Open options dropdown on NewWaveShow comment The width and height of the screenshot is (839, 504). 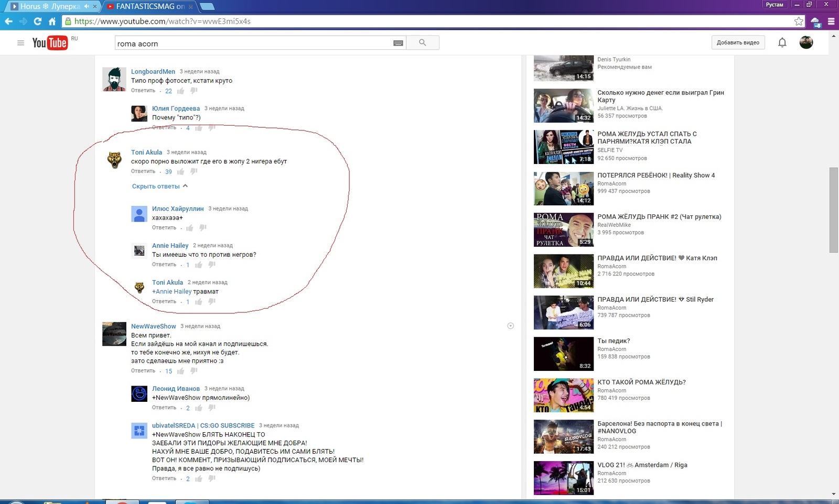tap(510, 326)
